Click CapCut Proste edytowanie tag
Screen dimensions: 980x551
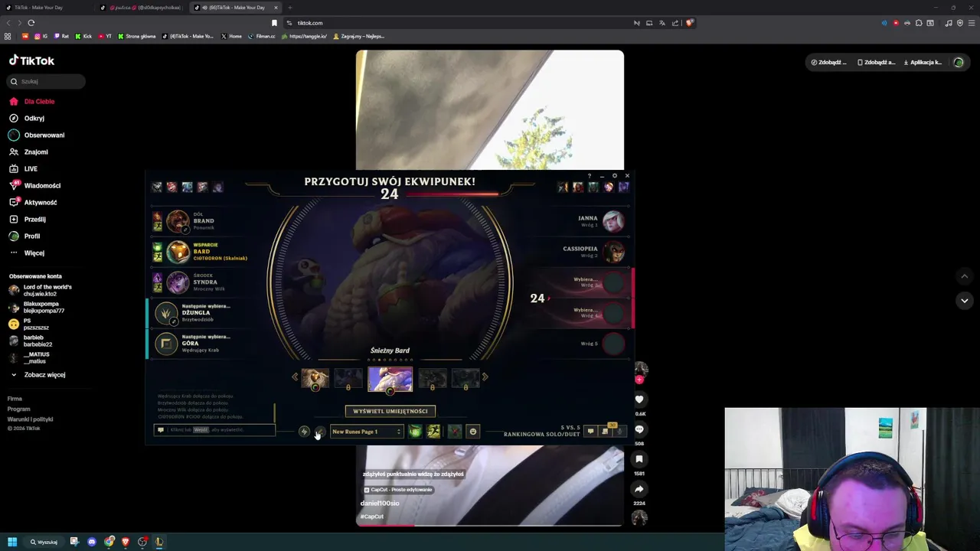coord(398,490)
